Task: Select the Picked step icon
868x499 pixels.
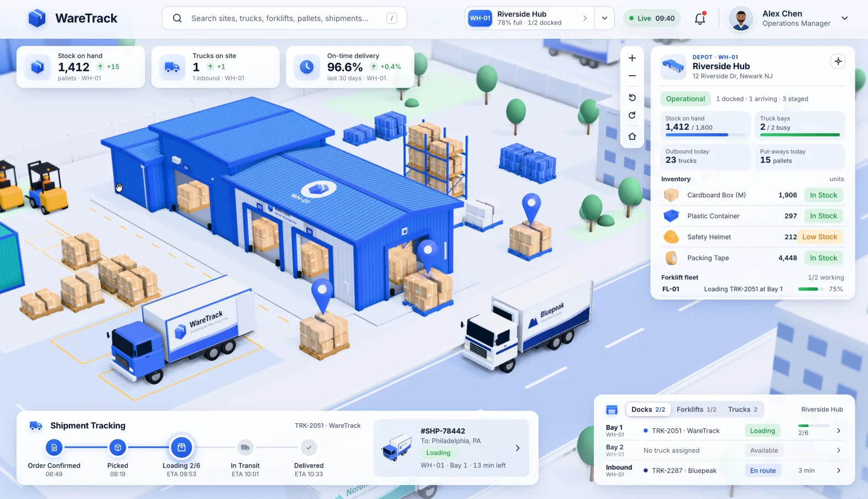Action: point(118,448)
